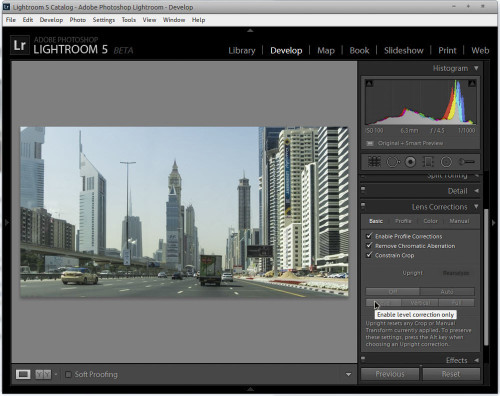Click the Reanalyze button
The image size is (500, 396).
pyautogui.click(x=456, y=273)
